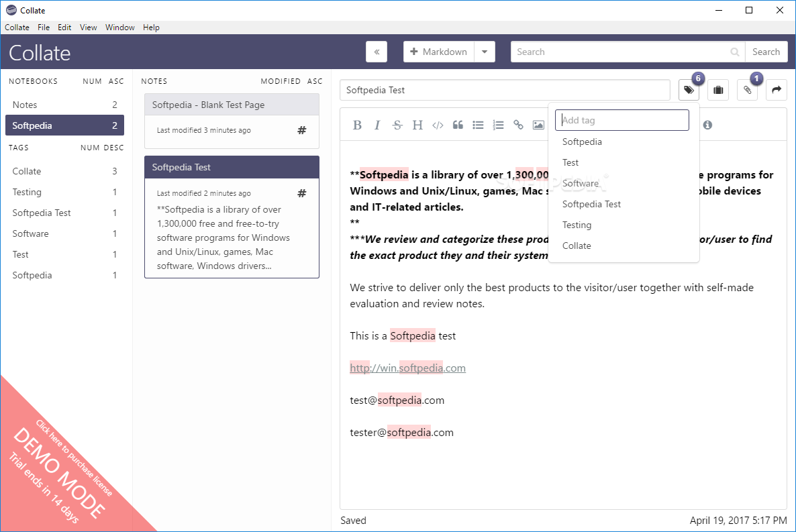Open the Window menu
The image size is (796, 532).
click(120, 28)
